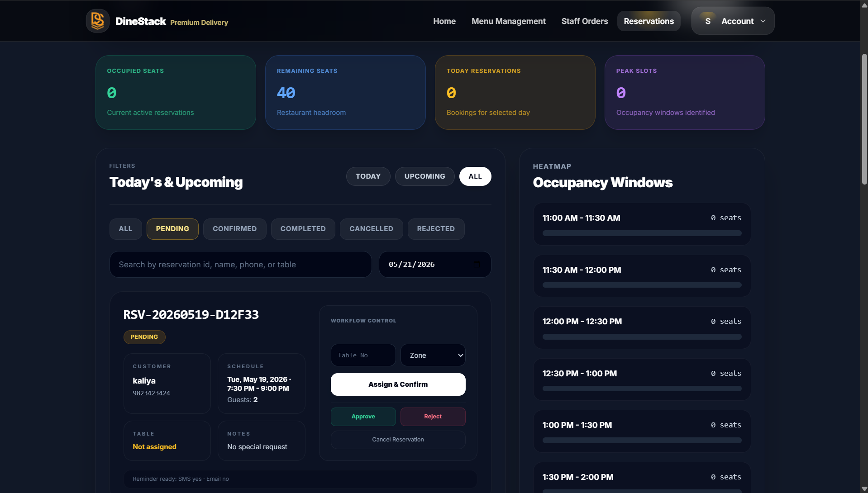This screenshot has height=493, width=868.
Task: Click the 1:00 PM - 1:30 PM window row
Action: (642, 431)
